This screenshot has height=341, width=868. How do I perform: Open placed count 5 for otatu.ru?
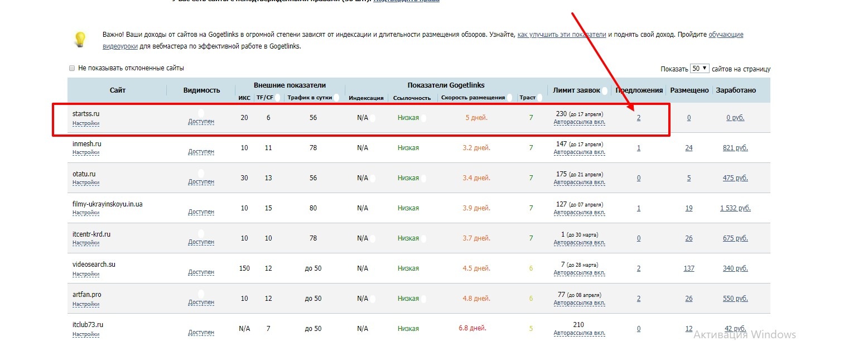[689, 178]
